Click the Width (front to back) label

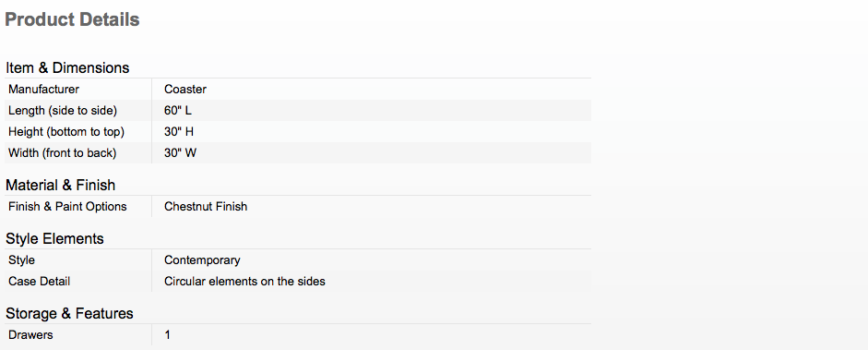[63, 153]
